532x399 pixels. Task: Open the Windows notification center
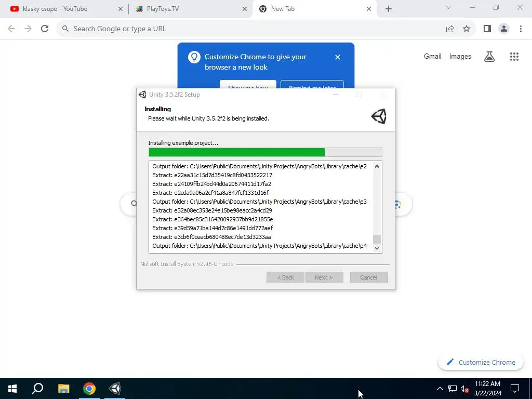pos(515,389)
